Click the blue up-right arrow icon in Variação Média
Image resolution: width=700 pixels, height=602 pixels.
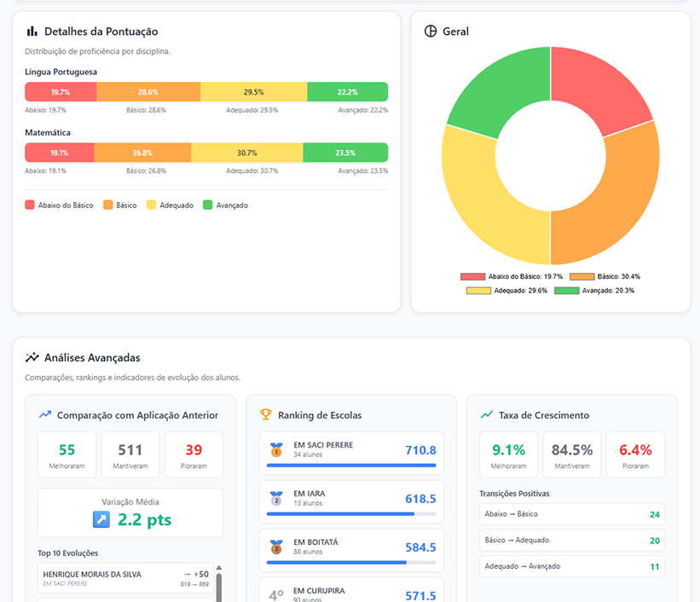tap(101, 519)
